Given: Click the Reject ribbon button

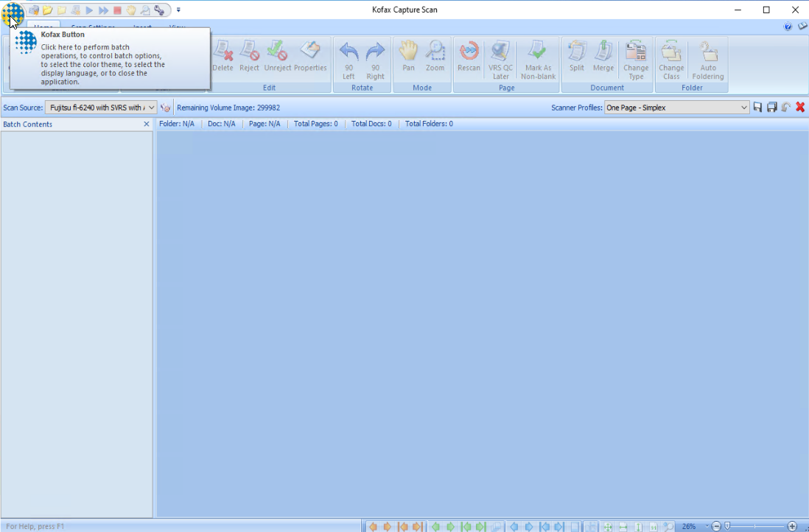Looking at the screenshot, I should (x=249, y=57).
